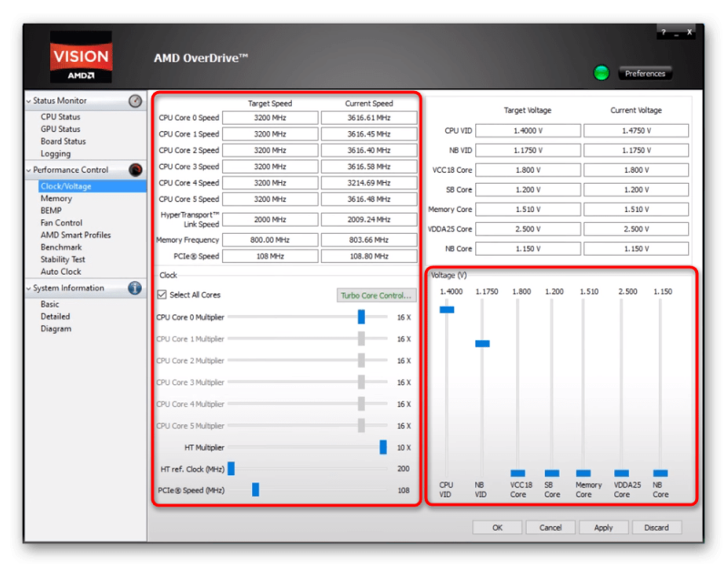Click the CPU Core 5 Multiplier slider handle
This screenshot has height=567, width=728.
tap(361, 425)
